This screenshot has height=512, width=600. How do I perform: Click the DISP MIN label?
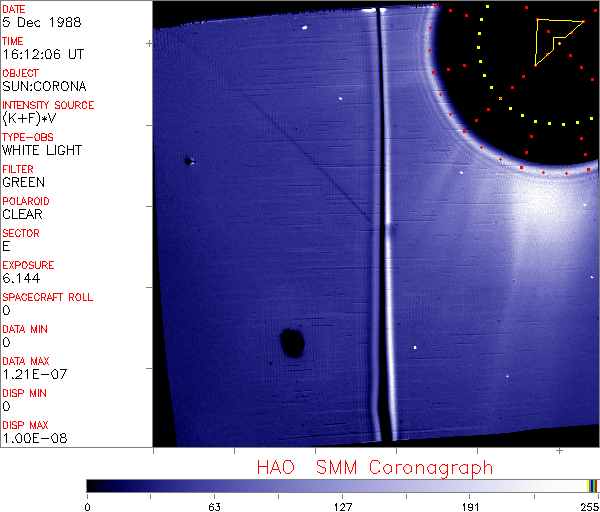click(x=24, y=393)
